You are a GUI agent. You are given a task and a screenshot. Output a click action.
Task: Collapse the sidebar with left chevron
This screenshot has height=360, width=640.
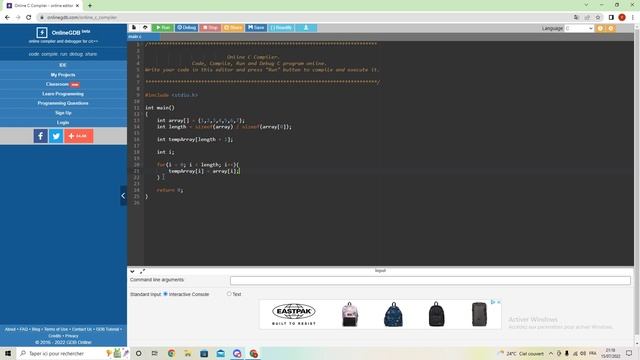[x=123, y=196]
